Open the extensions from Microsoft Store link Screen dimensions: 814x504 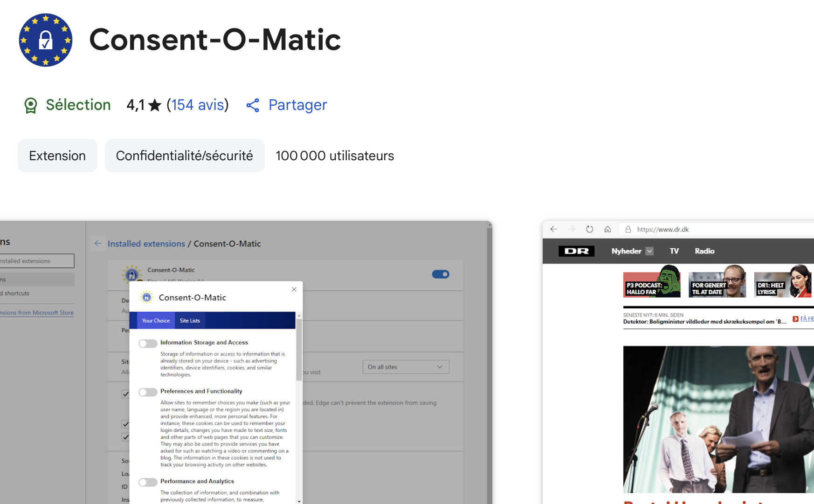(37, 313)
